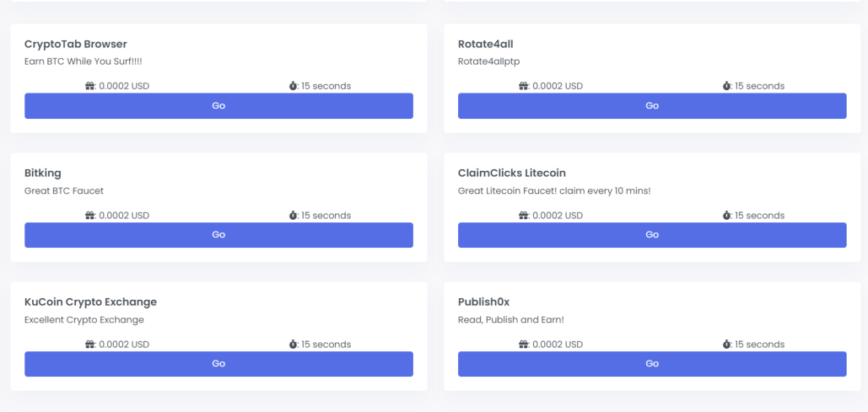Go to the CryptoTab Browser ad
The image size is (868, 412).
coord(218,105)
